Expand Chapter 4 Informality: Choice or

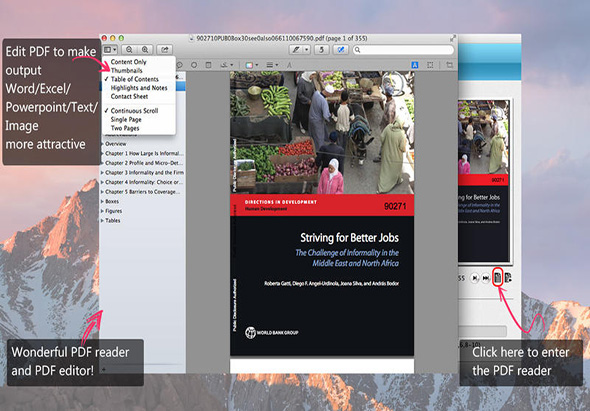102,182
